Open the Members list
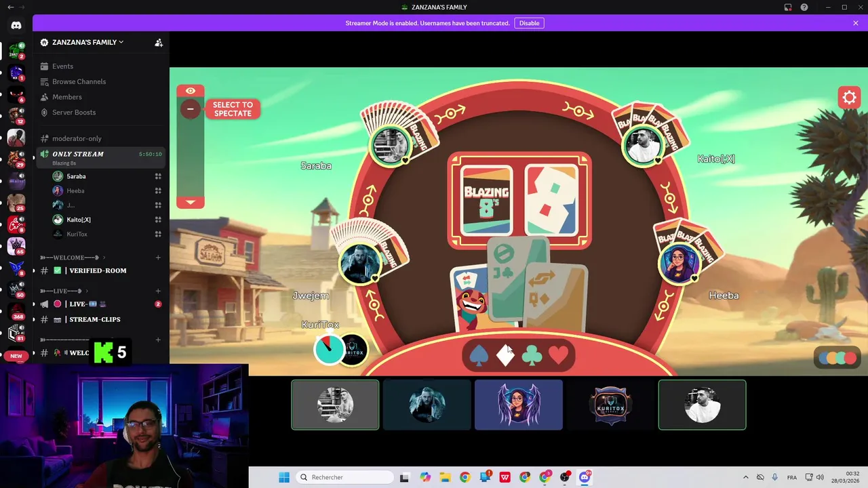The width and height of the screenshot is (868, 488). pos(66,97)
